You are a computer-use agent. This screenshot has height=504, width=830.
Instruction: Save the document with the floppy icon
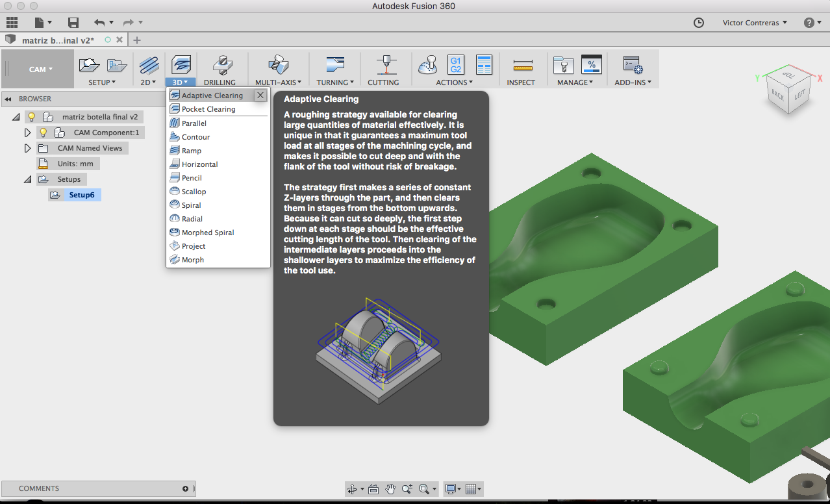pos(73,23)
